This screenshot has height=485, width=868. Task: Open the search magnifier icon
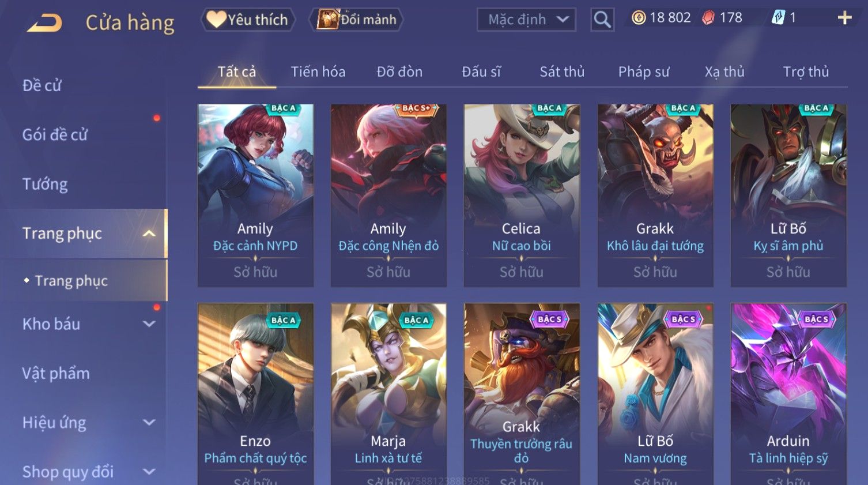click(x=602, y=20)
